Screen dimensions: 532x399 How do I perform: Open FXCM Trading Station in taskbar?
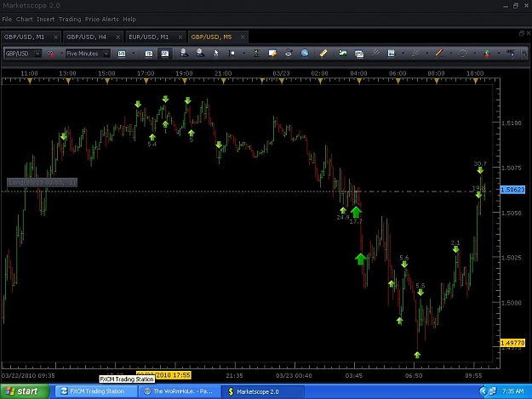96,391
